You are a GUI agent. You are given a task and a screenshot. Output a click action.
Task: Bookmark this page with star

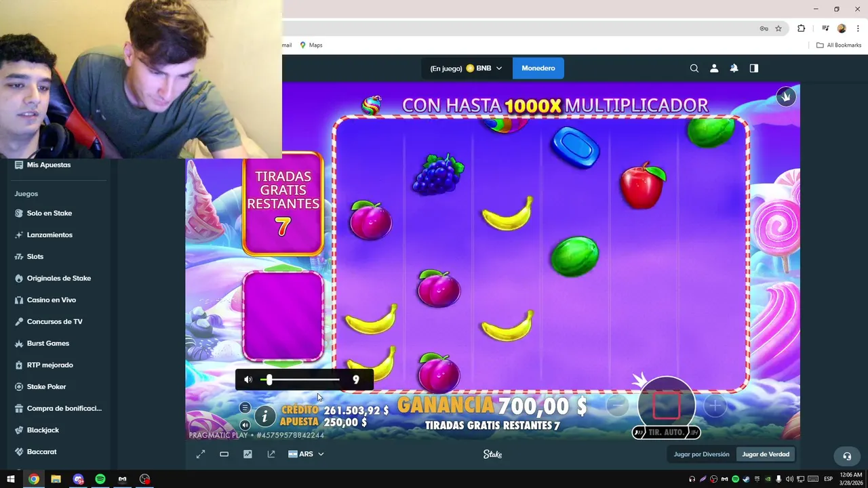pyautogui.click(x=778, y=28)
